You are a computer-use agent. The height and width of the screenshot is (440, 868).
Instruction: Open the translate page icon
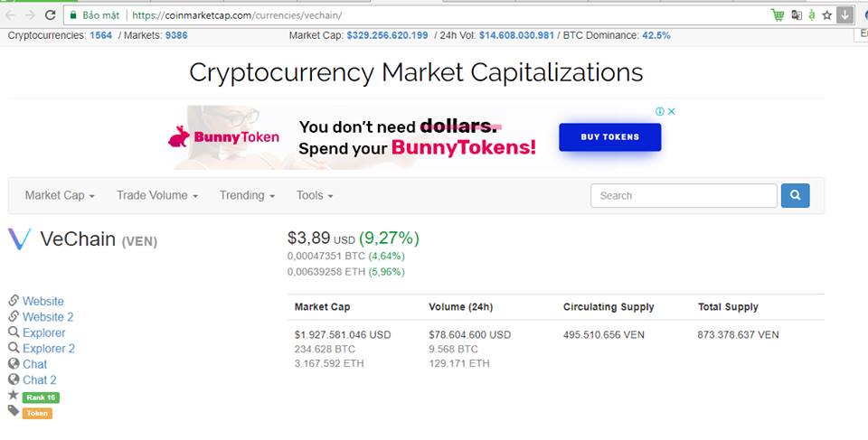796,15
